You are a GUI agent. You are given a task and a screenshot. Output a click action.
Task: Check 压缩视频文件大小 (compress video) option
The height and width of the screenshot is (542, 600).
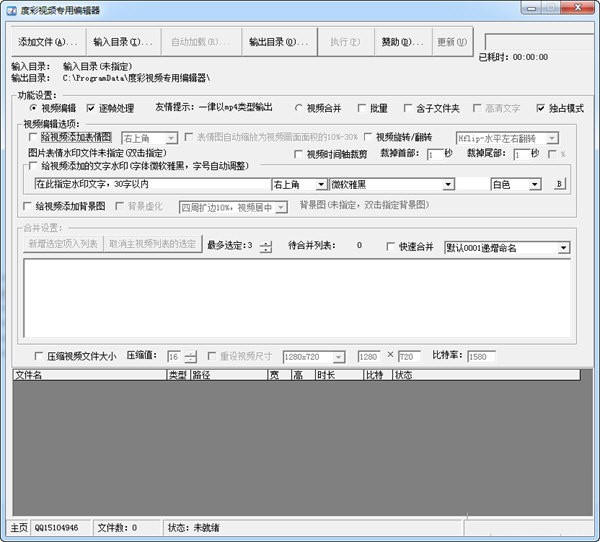click(x=38, y=356)
